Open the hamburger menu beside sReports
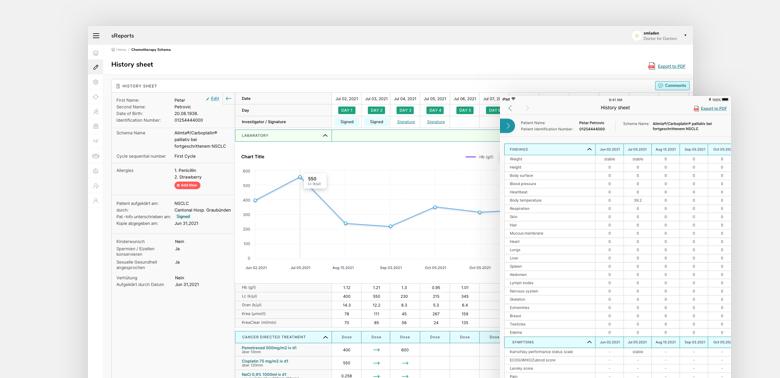Viewport: 780px width, 378px height. click(x=96, y=36)
